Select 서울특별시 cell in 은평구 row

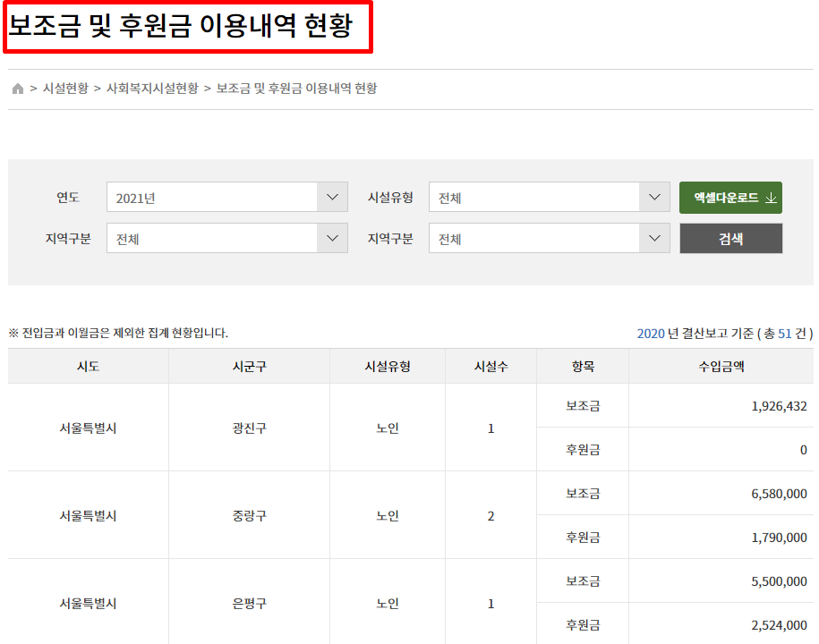89,603
